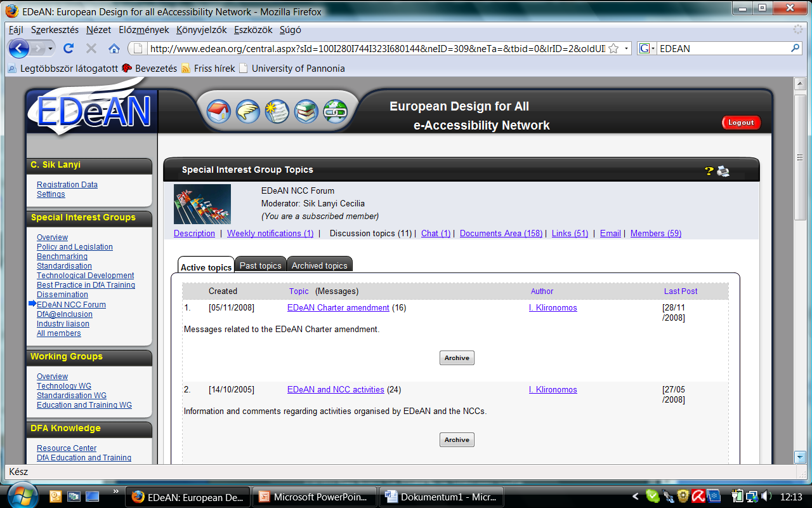This screenshot has width=812, height=508.
Task: Open the Előzmények menu
Action: pyautogui.click(x=144, y=30)
